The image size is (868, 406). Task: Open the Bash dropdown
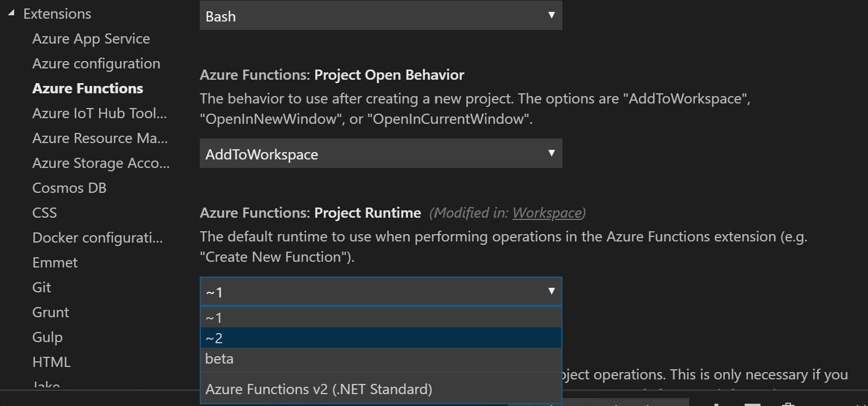381,15
